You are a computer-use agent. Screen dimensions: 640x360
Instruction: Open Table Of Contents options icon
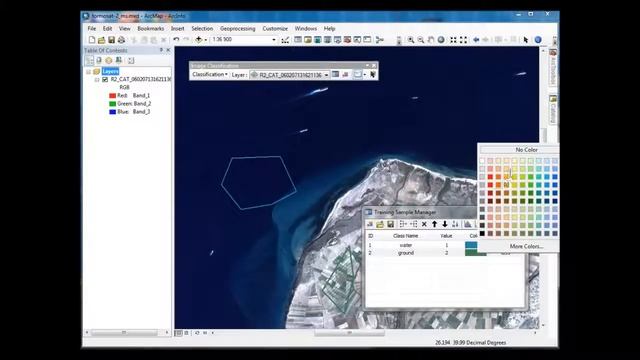(x=131, y=60)
